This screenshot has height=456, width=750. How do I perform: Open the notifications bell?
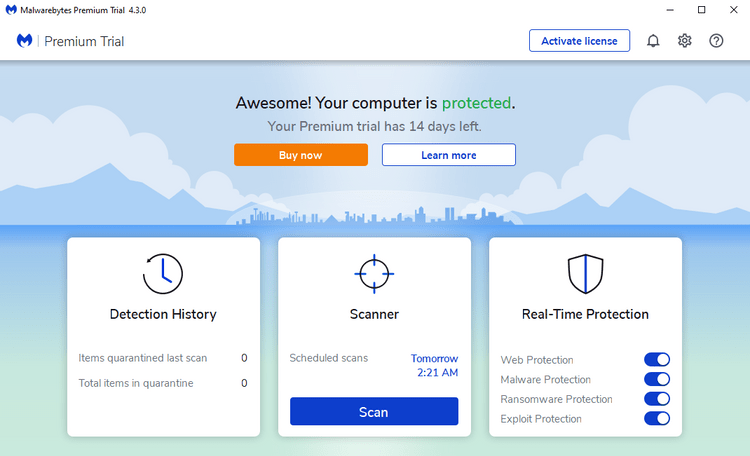click(x=653, y=41)
